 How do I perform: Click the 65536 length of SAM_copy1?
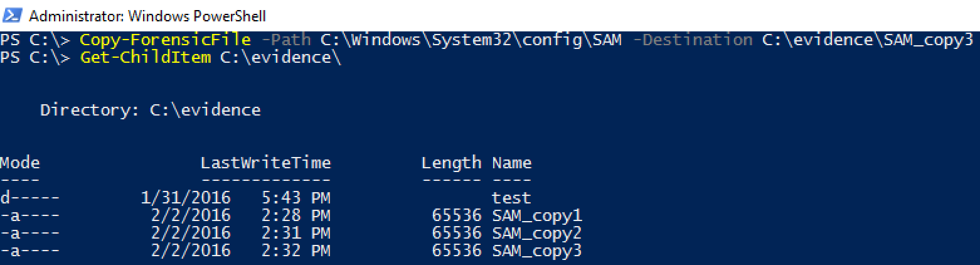pyautogui.click(x=457, y=216)
